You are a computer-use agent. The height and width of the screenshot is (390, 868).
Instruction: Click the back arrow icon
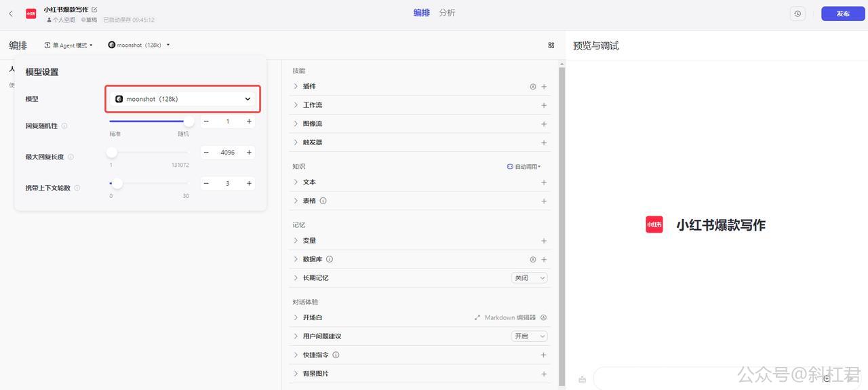point(11,14)
